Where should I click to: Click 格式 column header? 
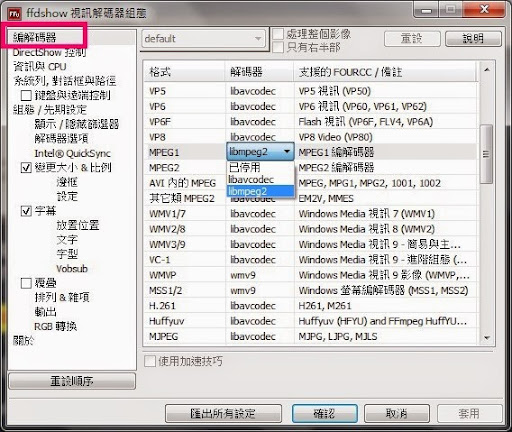coord(184,72)
